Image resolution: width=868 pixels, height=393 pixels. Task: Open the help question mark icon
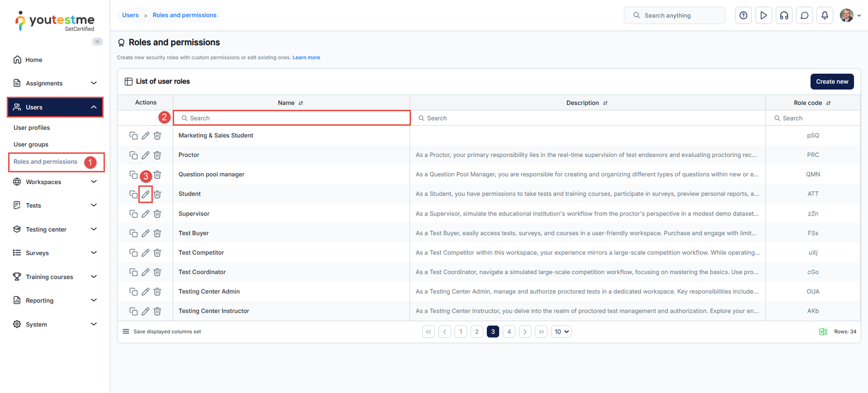pos(743,15)
